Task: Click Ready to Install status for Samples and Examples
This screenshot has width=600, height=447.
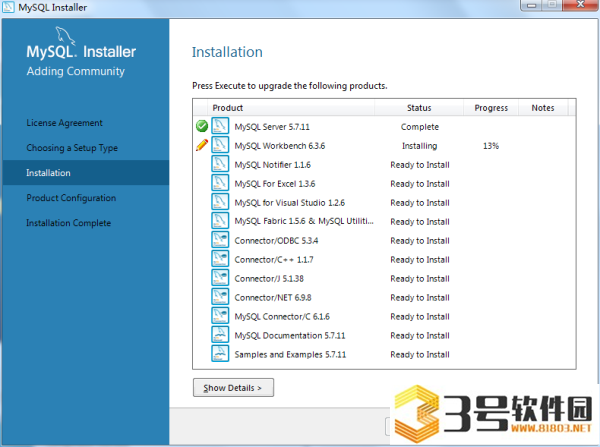Action: pyautogui.click(x=420, y=354)
